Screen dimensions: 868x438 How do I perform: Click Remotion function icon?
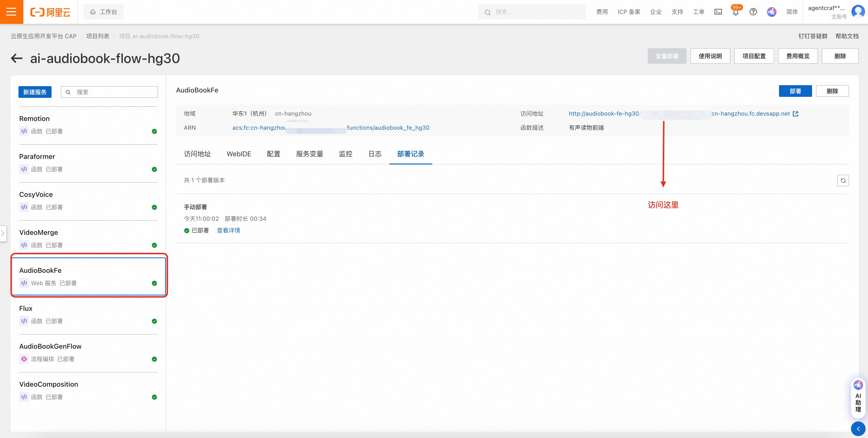[24, 131]
